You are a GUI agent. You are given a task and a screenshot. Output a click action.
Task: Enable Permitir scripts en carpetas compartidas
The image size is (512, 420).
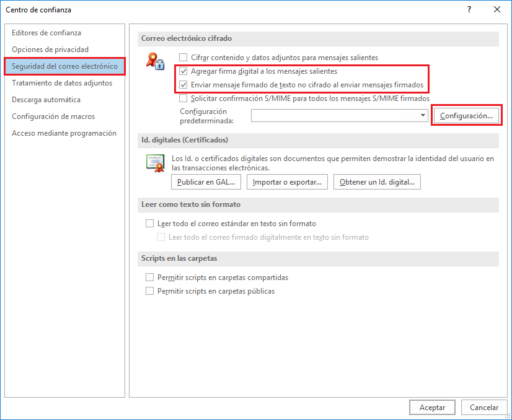coord(149,278)
